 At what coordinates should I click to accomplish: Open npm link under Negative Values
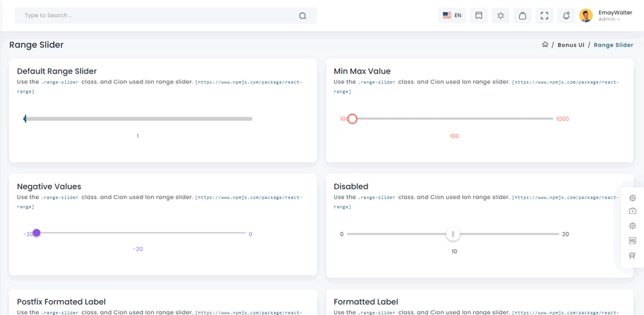tap(248, 198)
